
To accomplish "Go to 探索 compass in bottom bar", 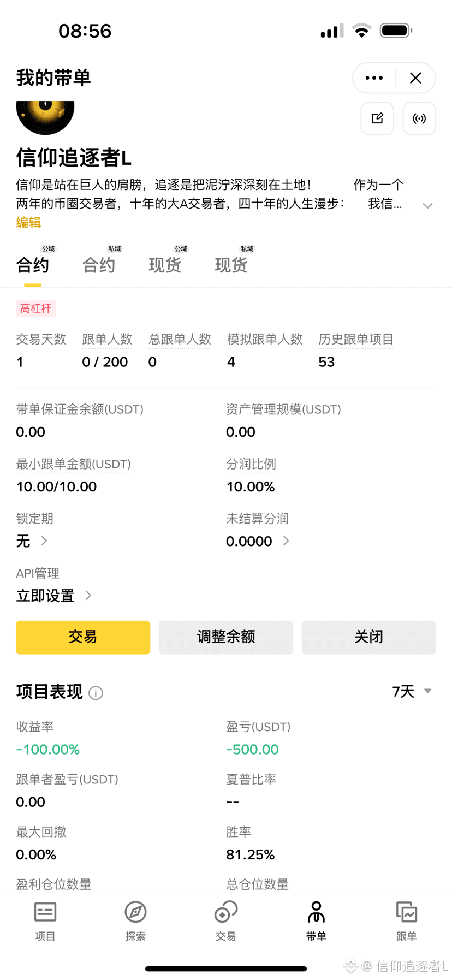I will pos(135,920).
